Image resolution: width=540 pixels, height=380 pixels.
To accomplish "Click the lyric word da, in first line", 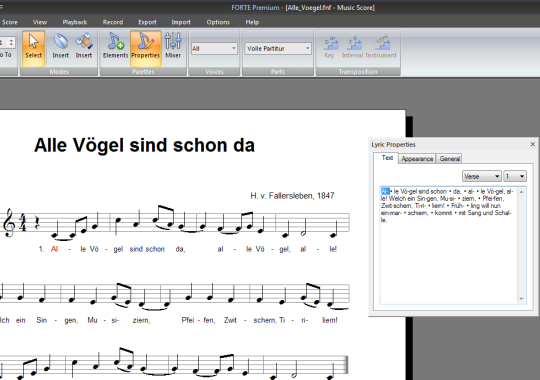I will click(180, 249).
